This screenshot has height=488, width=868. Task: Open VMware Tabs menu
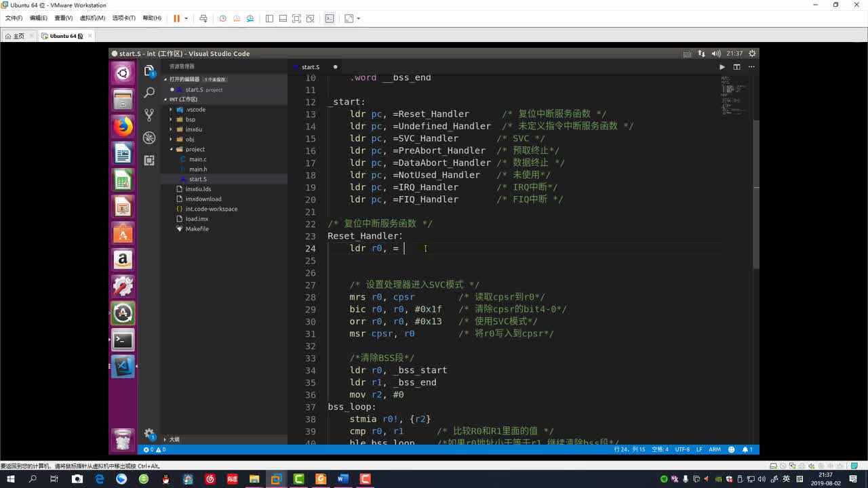click(123, 18)
